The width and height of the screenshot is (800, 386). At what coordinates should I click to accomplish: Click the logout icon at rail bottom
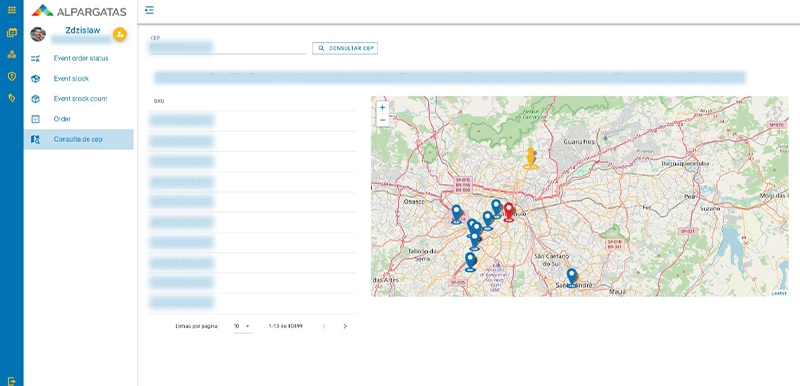click(12, 380)
